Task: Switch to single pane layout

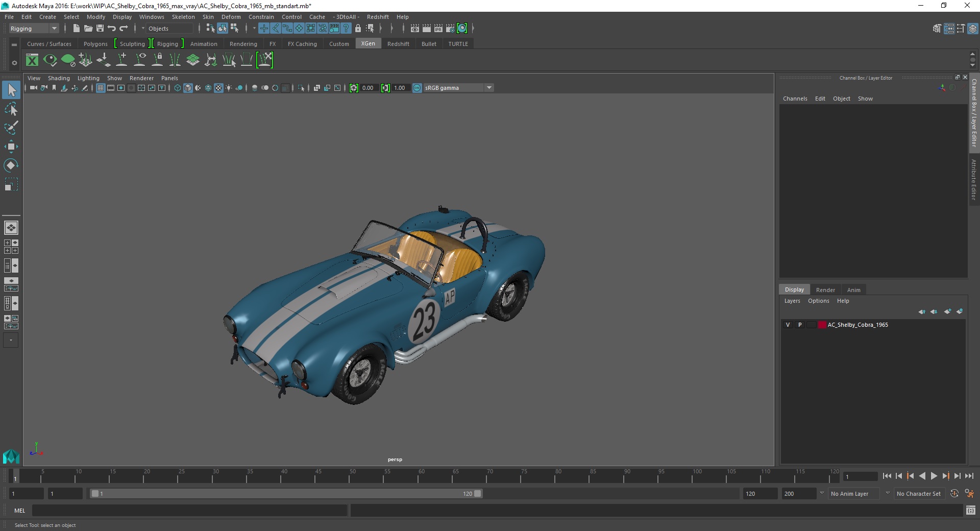Action: [x=11, y=228]
